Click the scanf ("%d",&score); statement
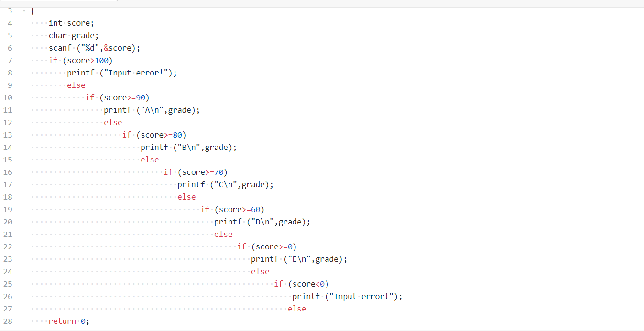Screen dimensions: 644x331 pyautogui.click(x=95, y=48)
